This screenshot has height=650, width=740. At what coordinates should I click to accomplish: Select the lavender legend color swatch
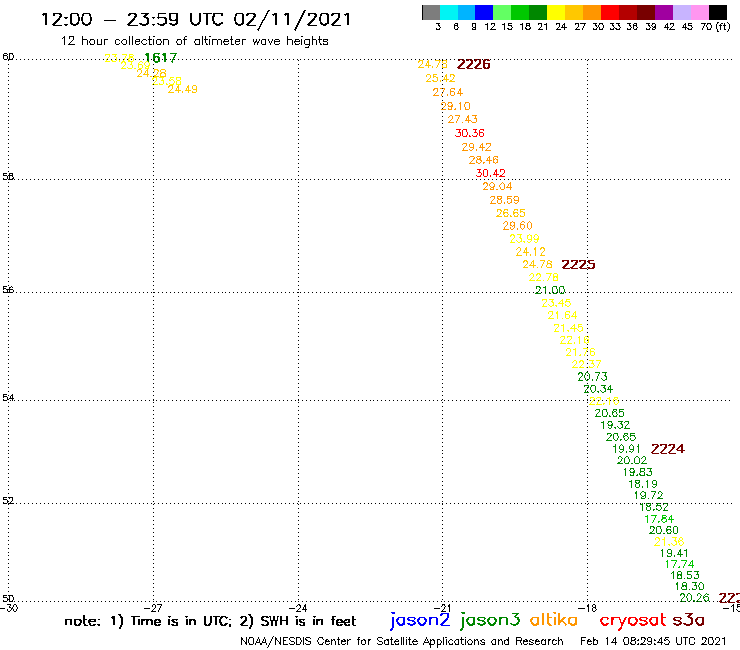coord(681,12)
